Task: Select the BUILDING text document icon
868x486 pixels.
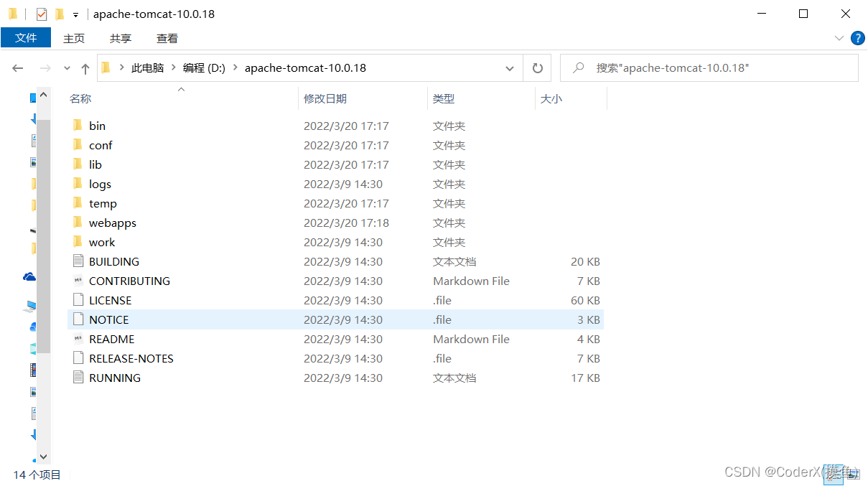Action: coord(78,261)
